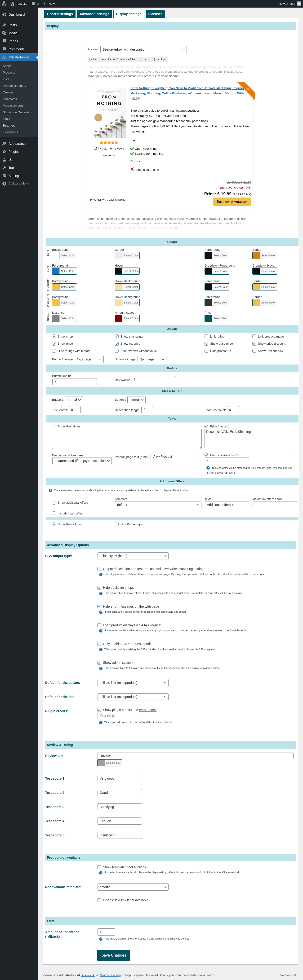Open the comments bubble in the admin bar
303x980 pixels.
33,4
